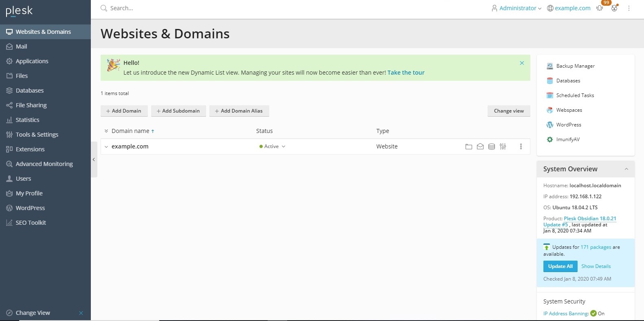
Task: Open the Active status dropdown
Action: (273, 146)
